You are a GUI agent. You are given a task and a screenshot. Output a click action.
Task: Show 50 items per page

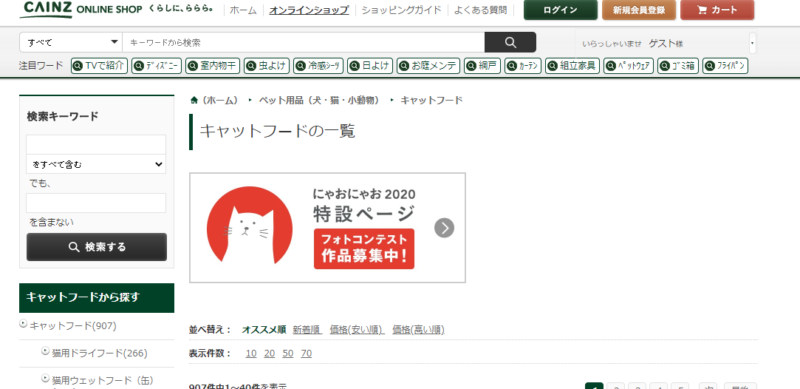(288, 353)
